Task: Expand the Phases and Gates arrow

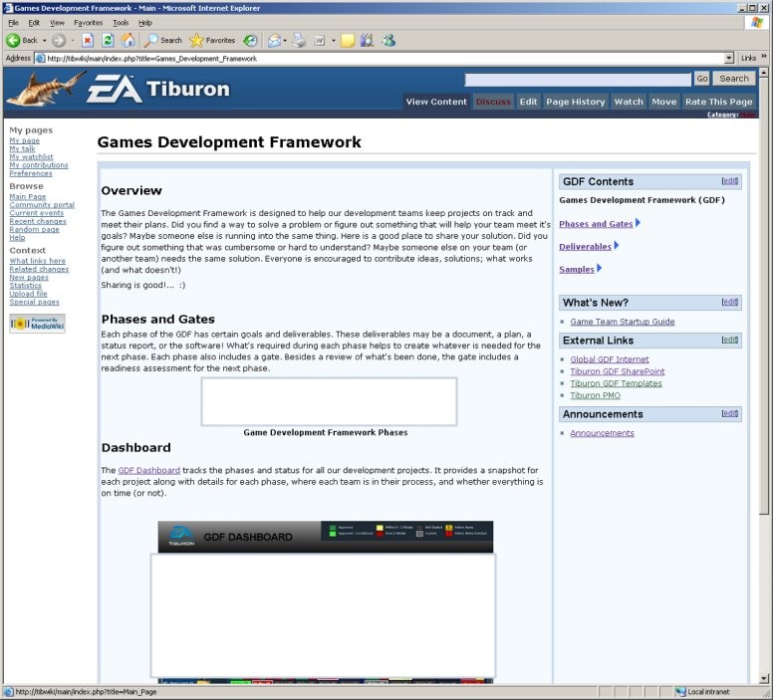Action: click(x=638, y=223)
